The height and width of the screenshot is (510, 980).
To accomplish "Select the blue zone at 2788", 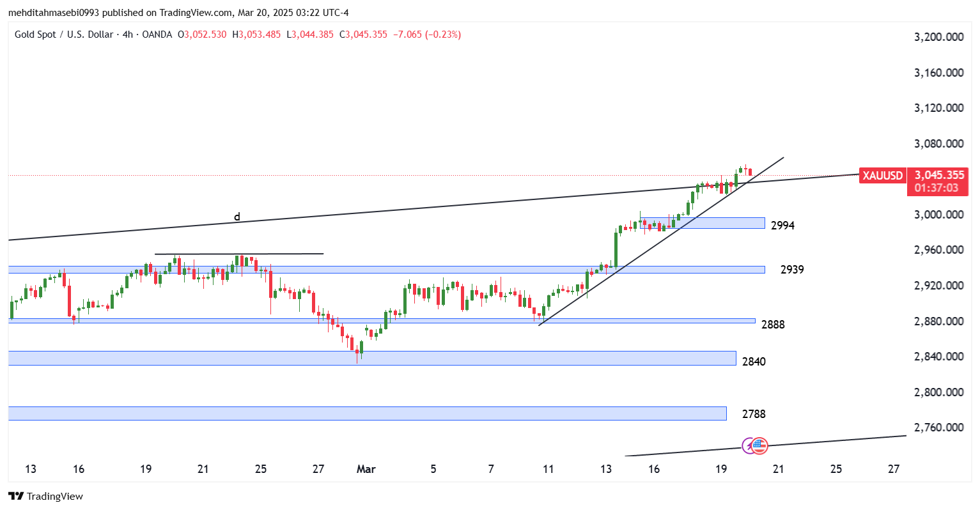I will [368, 413].
